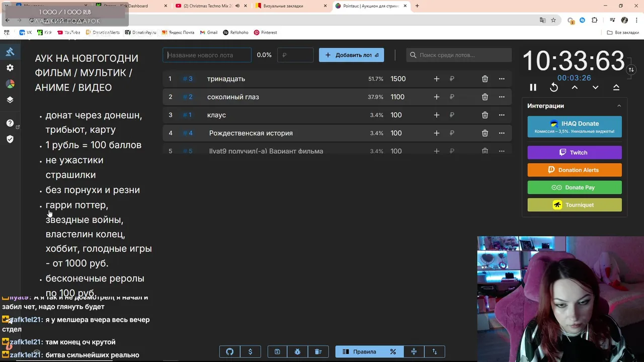Open the help question mark icon
This screenshot has width=644, height=362.
[10, 123]
